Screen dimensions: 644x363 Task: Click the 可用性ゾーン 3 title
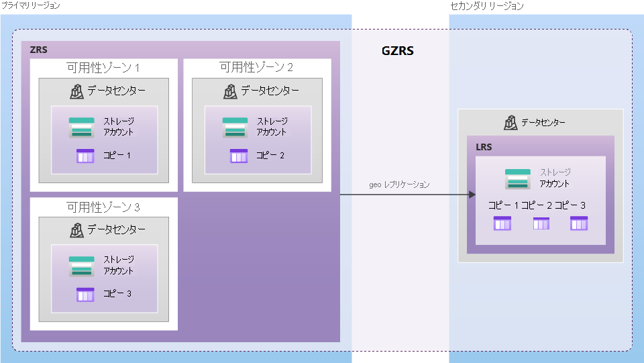(x=103, y=207)
